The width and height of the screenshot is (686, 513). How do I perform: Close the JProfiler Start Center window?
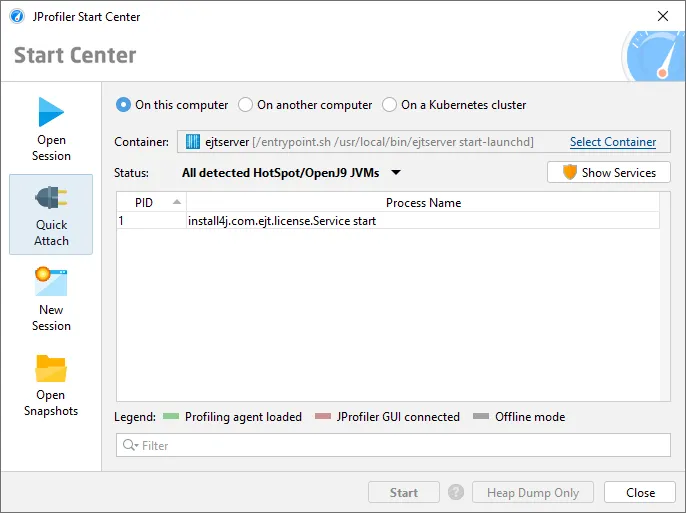point(663,16)
